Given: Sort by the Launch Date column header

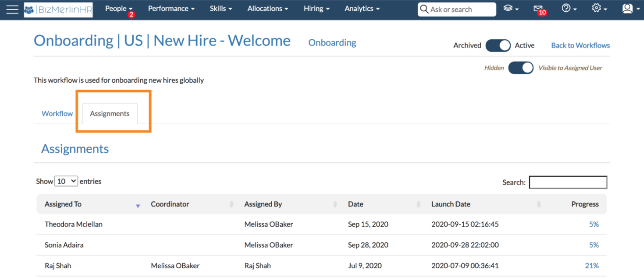Looking at the screenshot, I should [x=485, y=204].
